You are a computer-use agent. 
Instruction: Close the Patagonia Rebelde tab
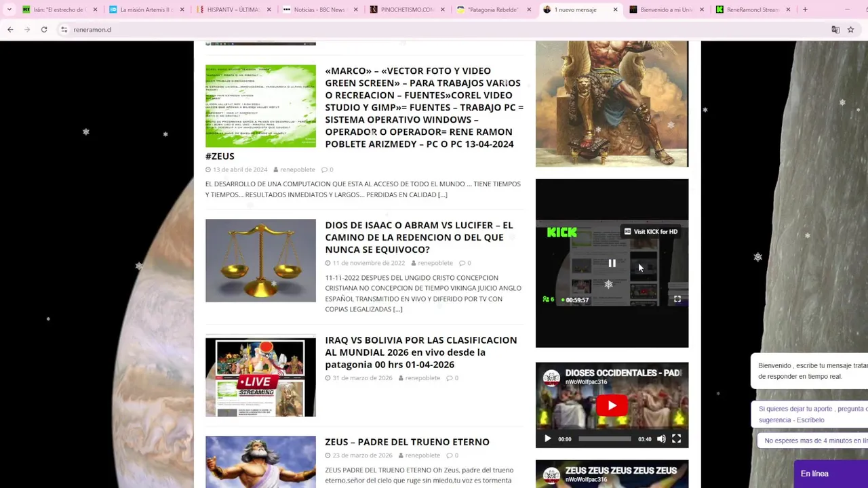pos(529,9)
